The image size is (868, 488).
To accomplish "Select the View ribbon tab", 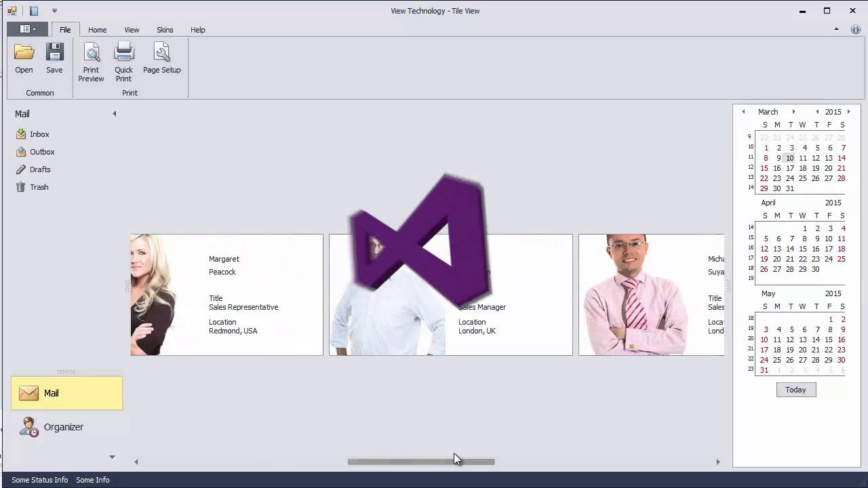I will coord(132,30).
